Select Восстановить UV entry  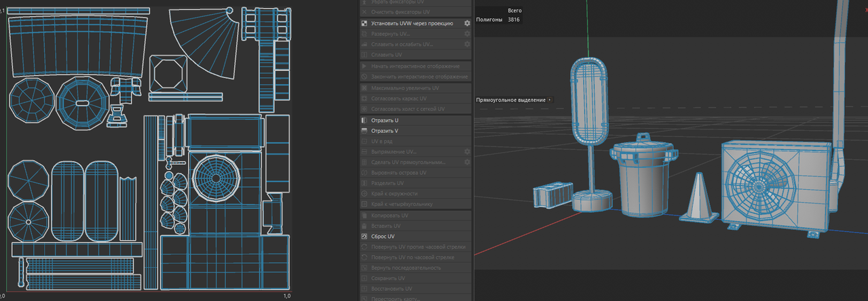tap(415, 289)
